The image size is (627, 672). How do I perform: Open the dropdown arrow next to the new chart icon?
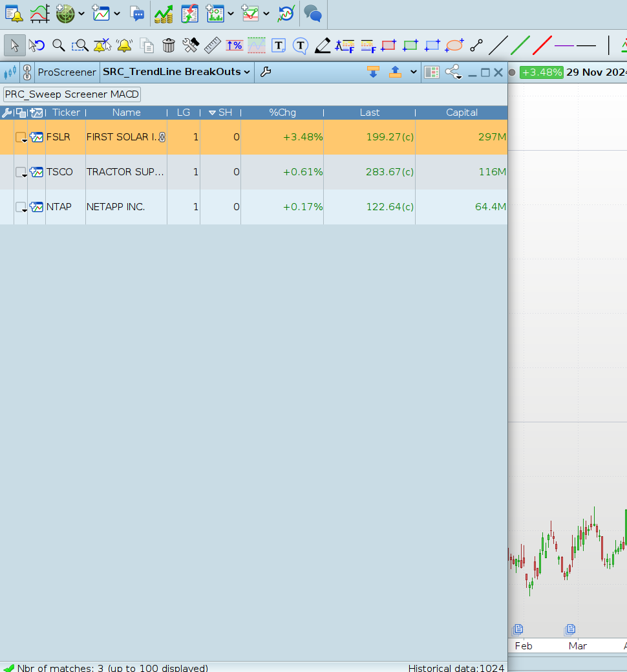(x=117, y=14)
